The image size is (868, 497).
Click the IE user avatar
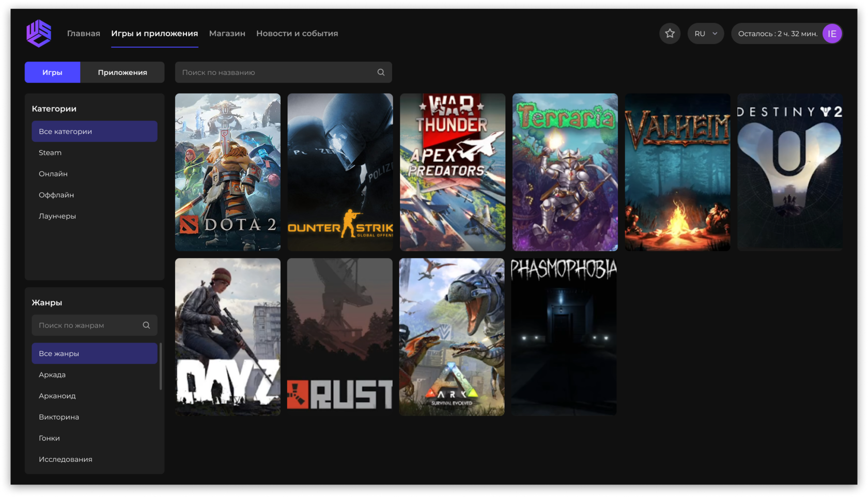(832, 34)
